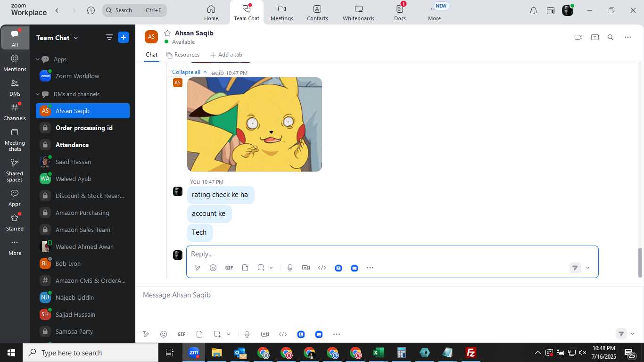
Task: Open Mentions in the left sidebar
Action: click(x=15, y=63)
